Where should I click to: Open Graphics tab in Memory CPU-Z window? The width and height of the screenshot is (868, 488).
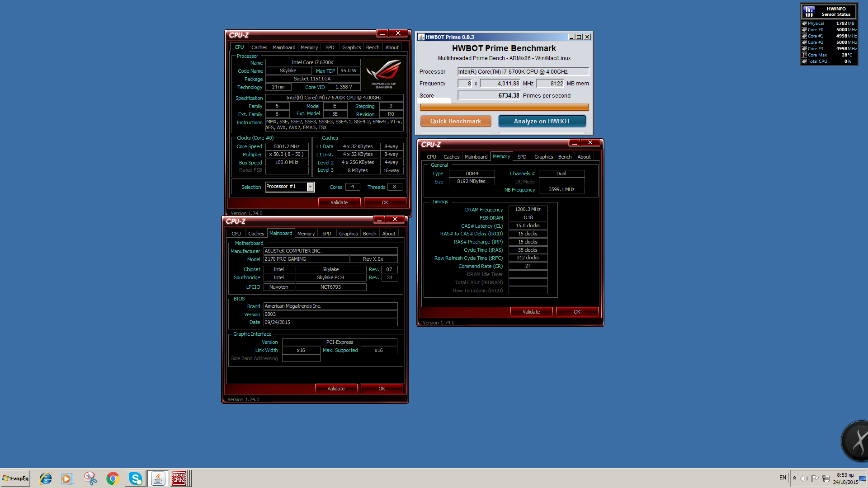543,157
